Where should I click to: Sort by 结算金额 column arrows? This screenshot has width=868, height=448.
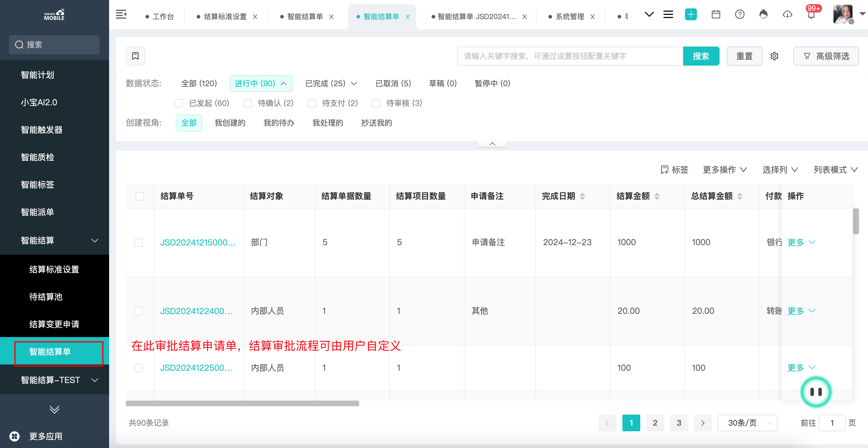click(657, 196)
